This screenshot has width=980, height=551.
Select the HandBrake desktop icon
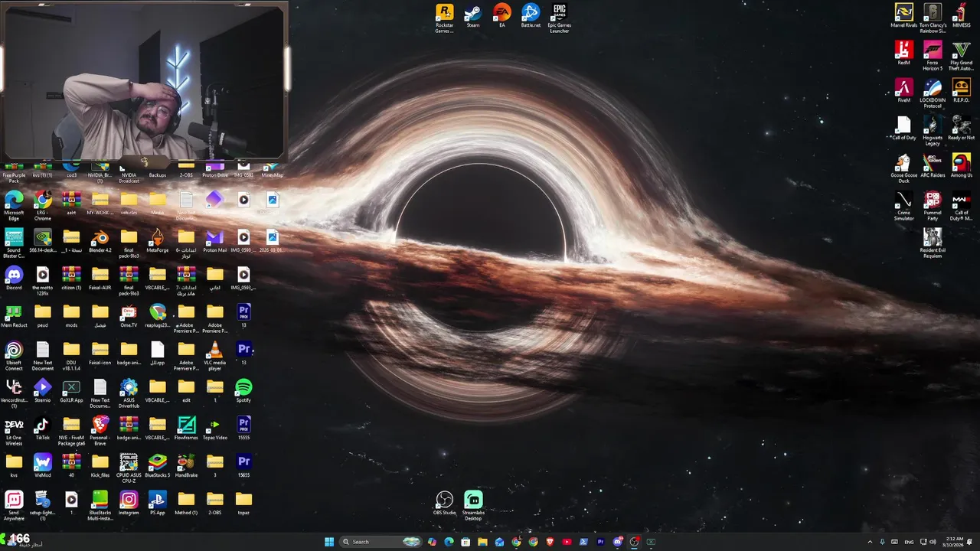(186, 465)
